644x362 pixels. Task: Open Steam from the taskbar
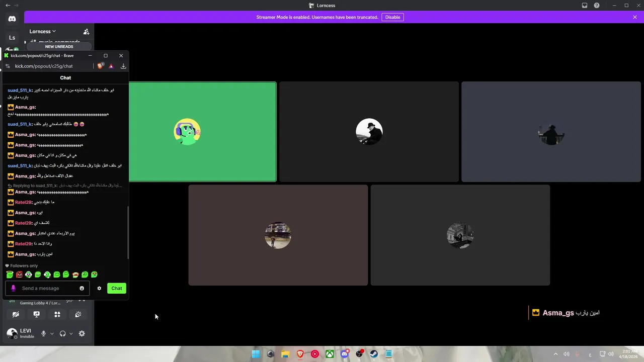(374, 354)
